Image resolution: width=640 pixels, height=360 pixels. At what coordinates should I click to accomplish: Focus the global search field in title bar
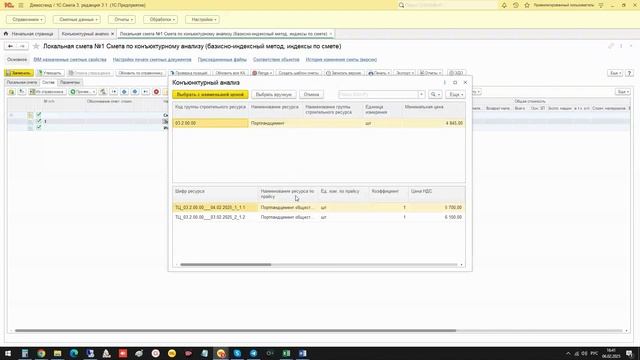451,5
